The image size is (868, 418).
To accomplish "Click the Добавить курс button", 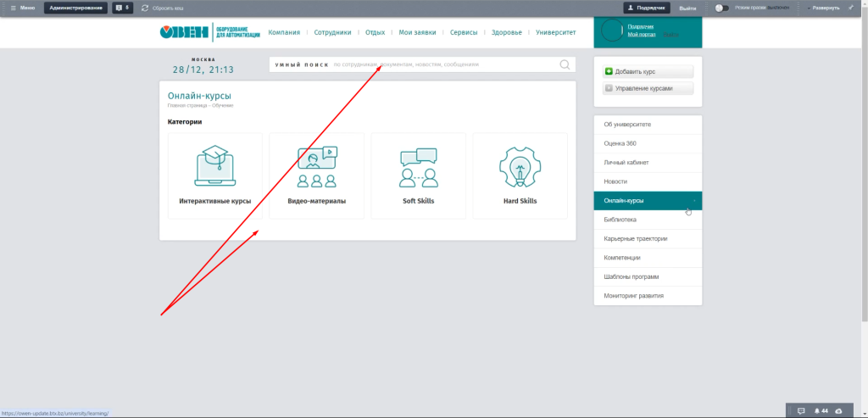I will [648, 72].
